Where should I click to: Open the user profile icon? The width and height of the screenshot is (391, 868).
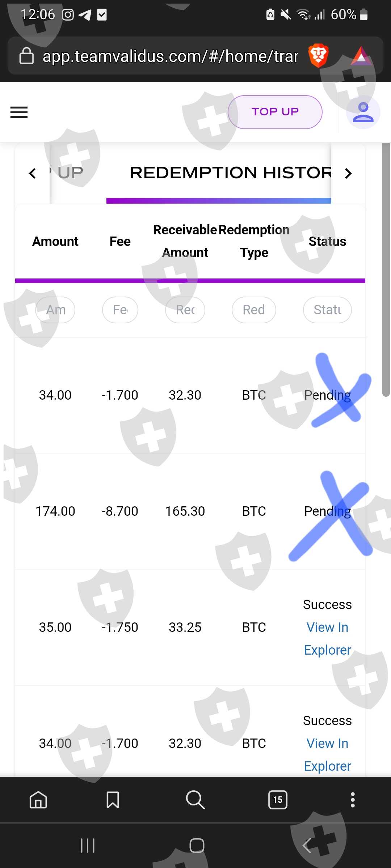tap(363, 112)
